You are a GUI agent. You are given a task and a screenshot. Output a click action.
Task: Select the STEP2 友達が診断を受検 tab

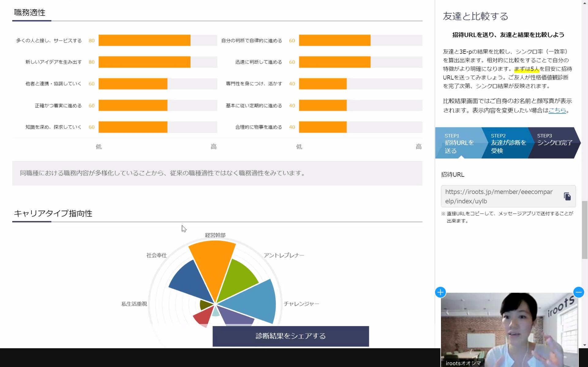[507, 143]
